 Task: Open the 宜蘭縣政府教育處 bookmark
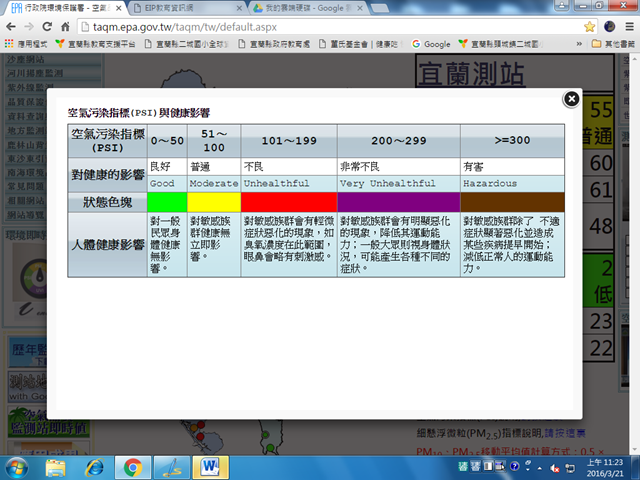[274, 44]
